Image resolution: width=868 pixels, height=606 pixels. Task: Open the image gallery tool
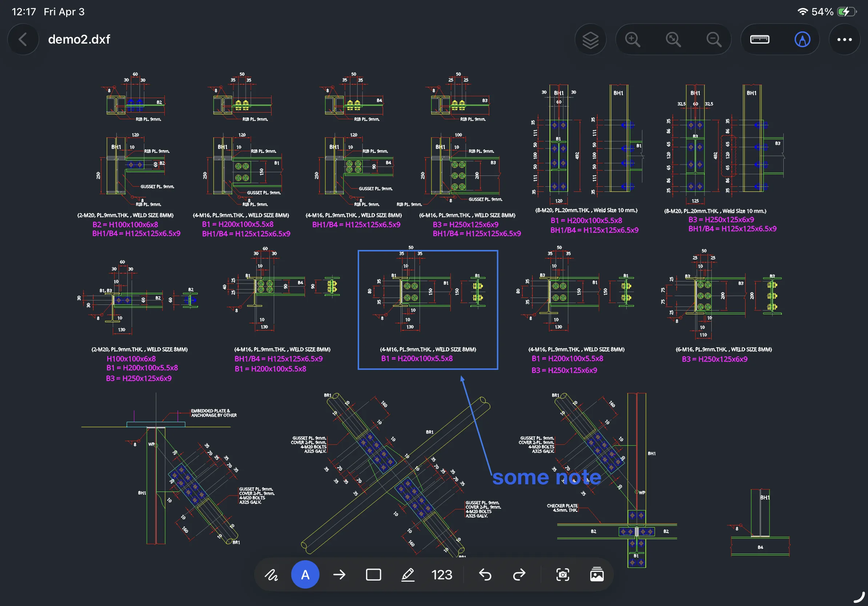[596, 575]
